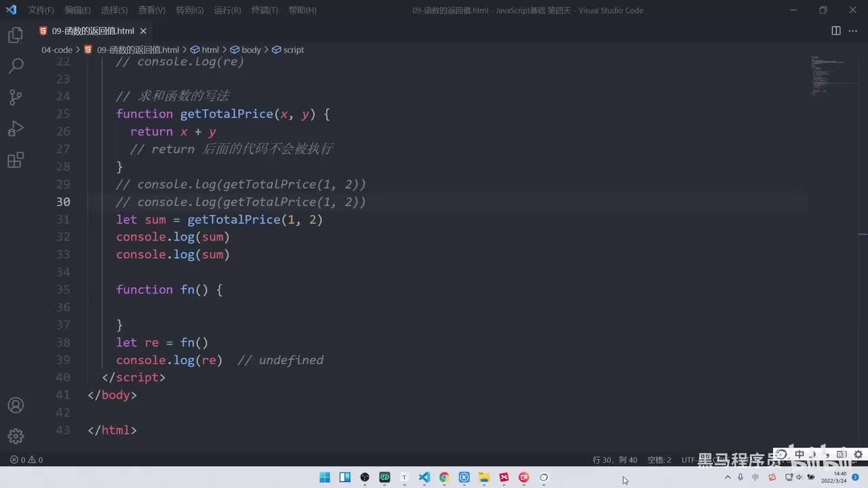Click the getTotalPrice function declaration line
Image resolution: width=868 pixels, height=488 pixels.
(222, 114)
